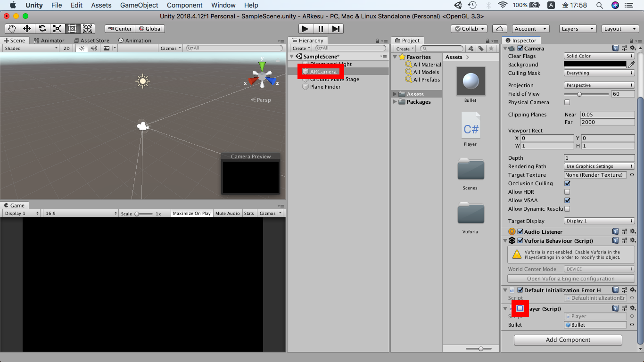644x362 pixels.
Task: Select the camera gizmo in the Scene view
Action: 142,126
